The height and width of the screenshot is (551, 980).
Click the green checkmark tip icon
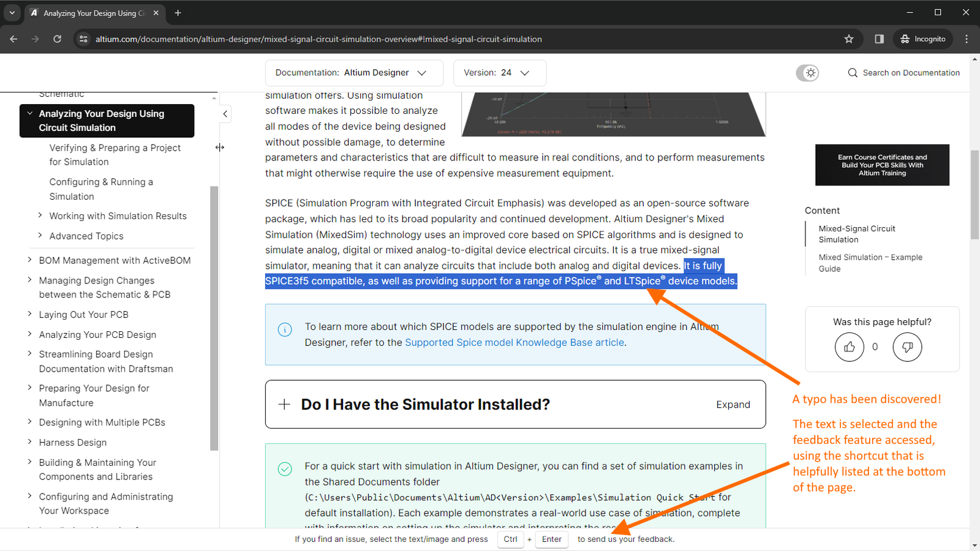[x=285, y=469]
